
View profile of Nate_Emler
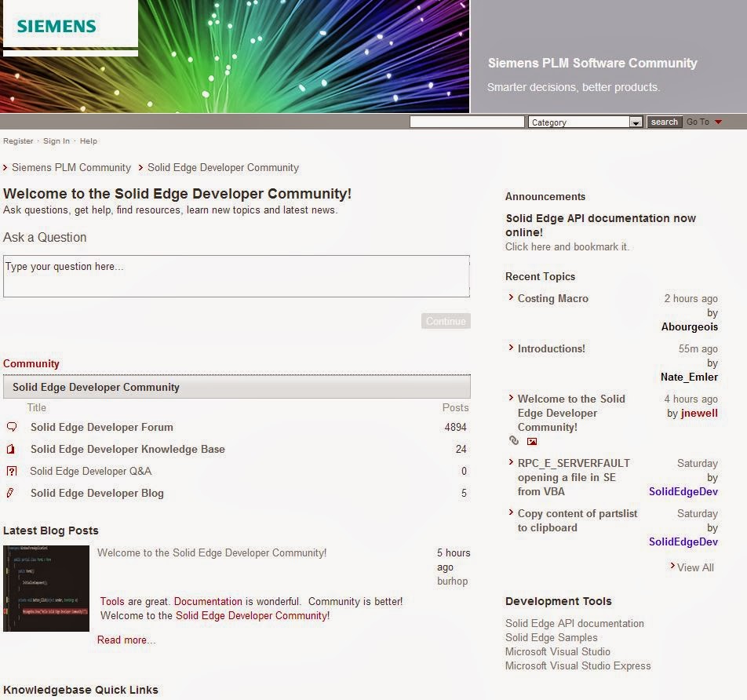pyautogui.click(x=689, y=377)
